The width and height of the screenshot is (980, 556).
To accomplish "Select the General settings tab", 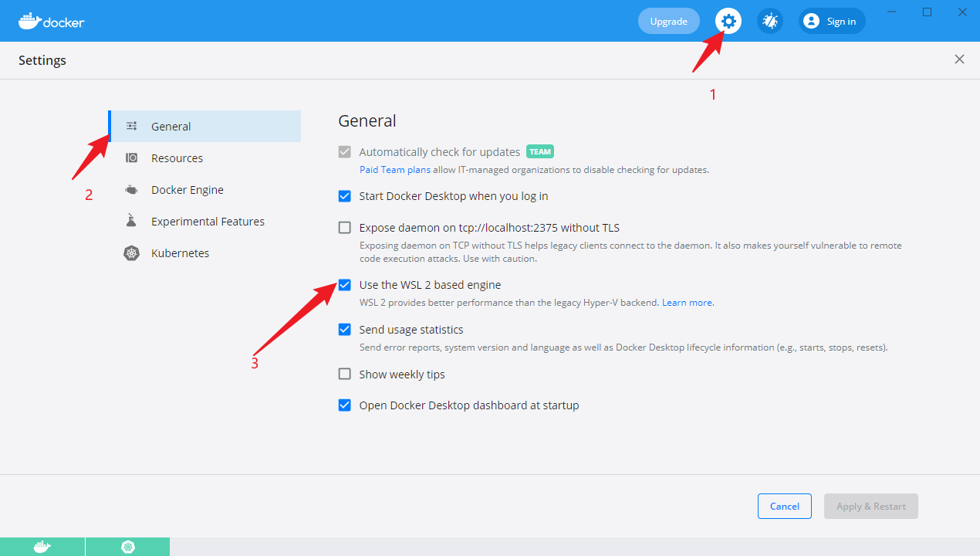I will [204, 126].
